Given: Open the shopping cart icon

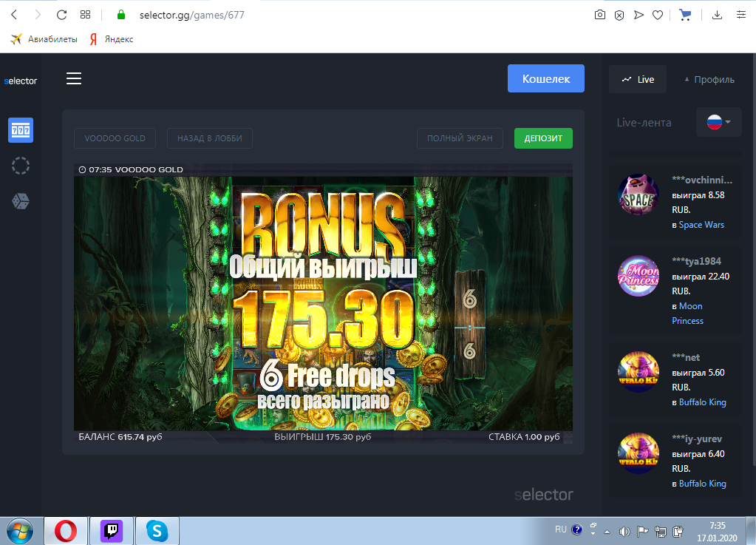Looking at the screenshot, I should pos(685,15).
